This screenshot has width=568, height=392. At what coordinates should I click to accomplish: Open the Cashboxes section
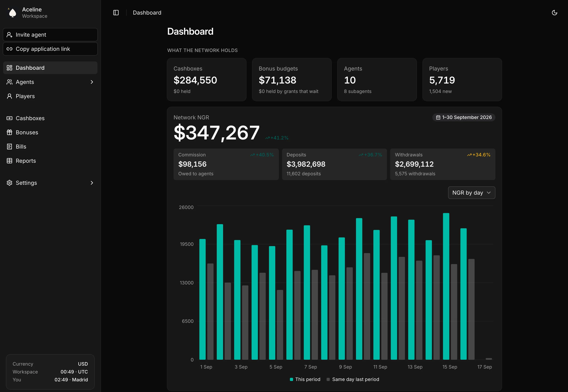tap(50, 118)
